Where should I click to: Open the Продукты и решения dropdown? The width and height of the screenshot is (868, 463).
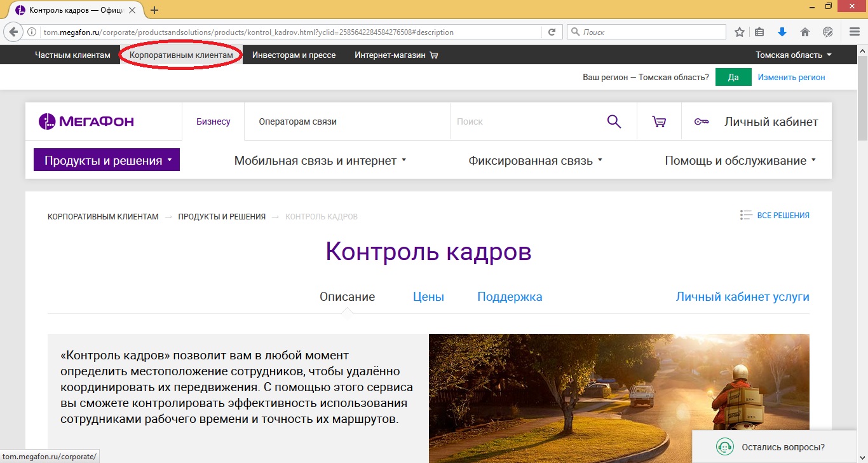(106, 160)
